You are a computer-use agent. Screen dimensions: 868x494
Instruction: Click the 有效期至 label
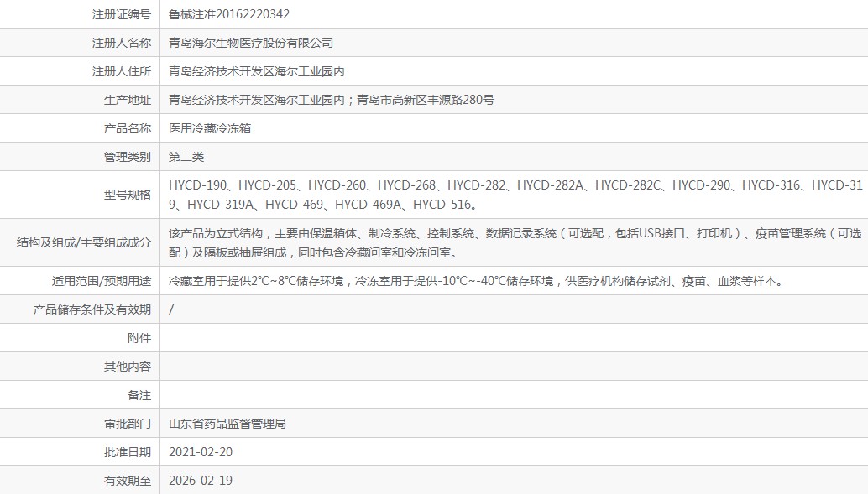[128, 481]
